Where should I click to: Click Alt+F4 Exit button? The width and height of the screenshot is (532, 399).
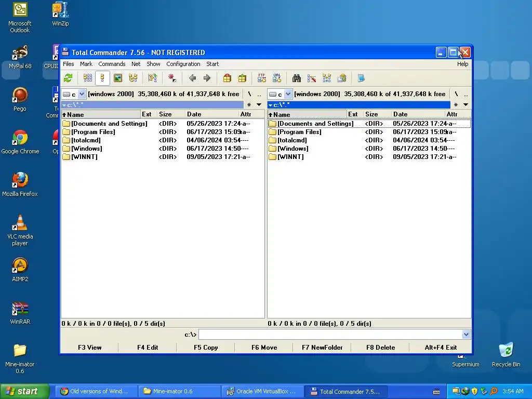tap(441, 348)
